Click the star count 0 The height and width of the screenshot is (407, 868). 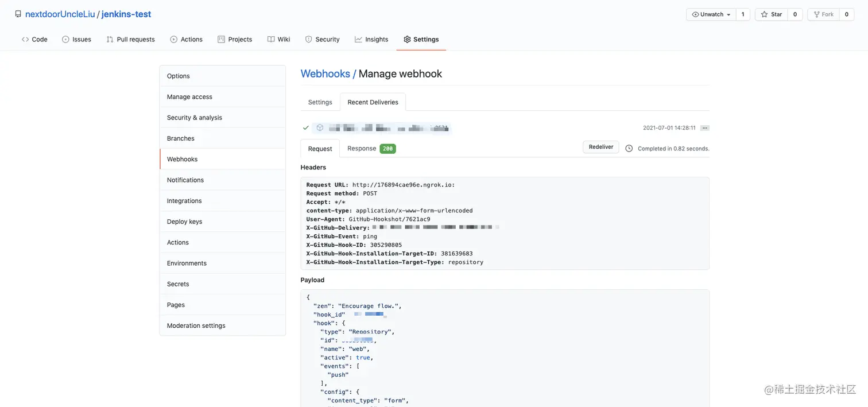tap(795, 14)
